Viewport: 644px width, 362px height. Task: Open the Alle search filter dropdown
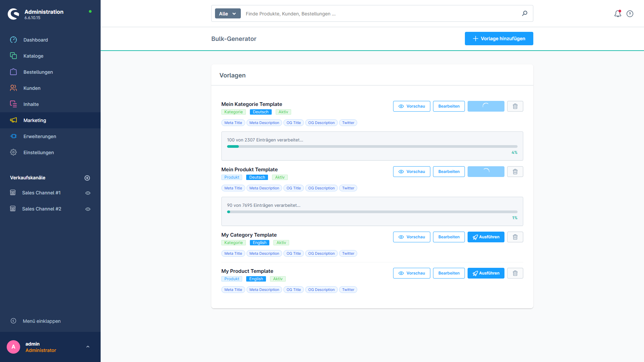point(227,13)
